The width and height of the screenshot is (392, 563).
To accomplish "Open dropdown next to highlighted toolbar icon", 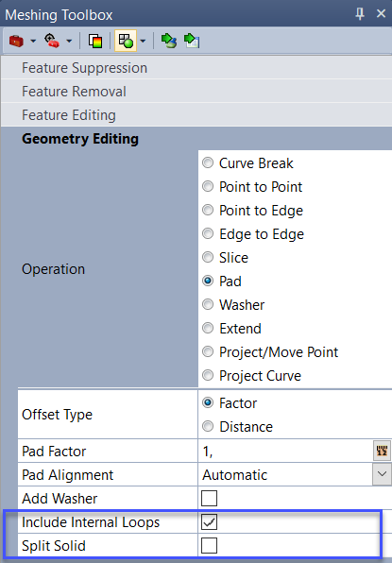I will point(143,41).
